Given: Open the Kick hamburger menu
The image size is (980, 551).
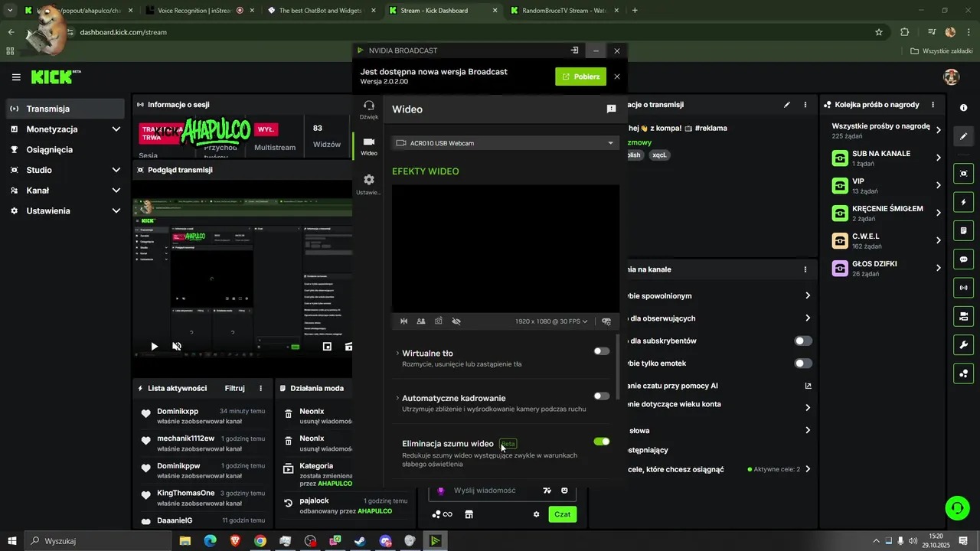Looking at the screenshot, I should coord(16,77).
